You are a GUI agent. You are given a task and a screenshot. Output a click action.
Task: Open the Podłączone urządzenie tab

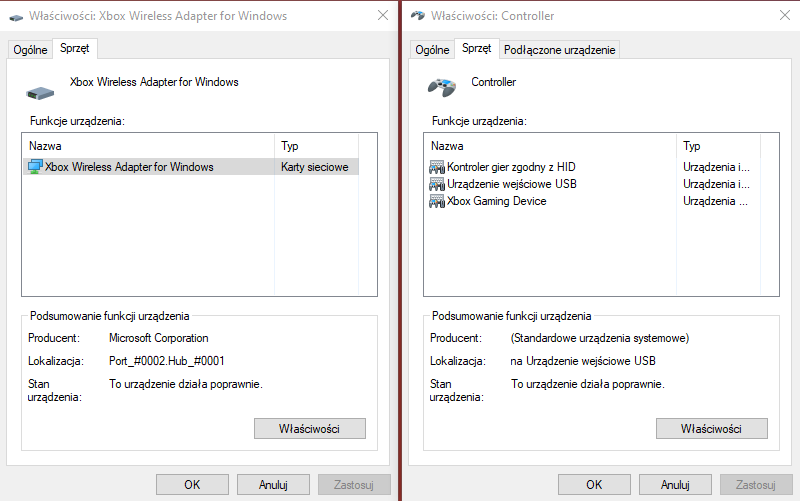click(560, 50)
